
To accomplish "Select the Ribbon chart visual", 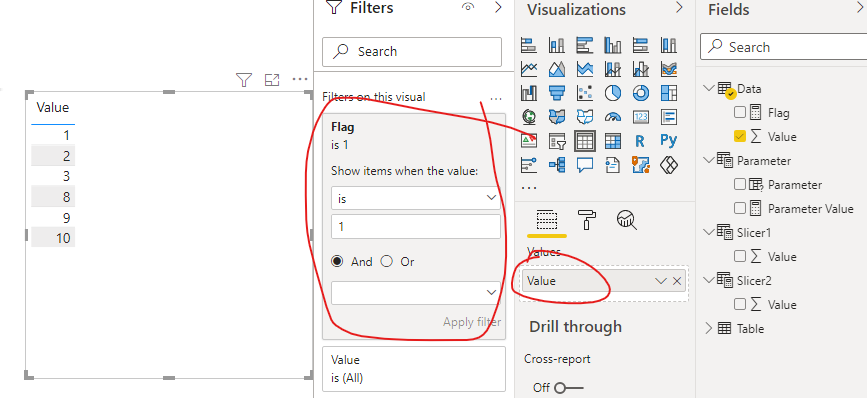I will [x=669, y=69].
